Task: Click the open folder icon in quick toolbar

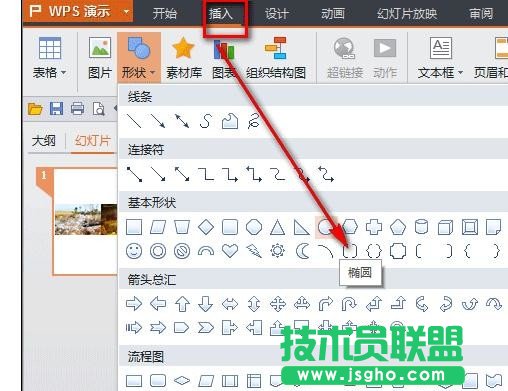Action: (x=35, y=109)
